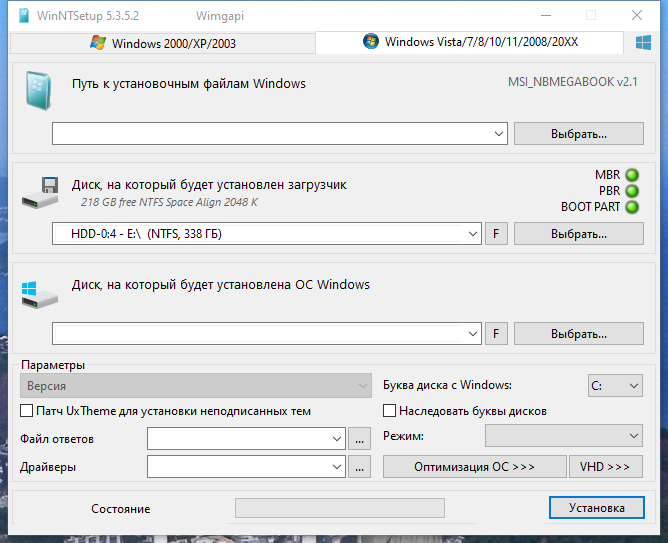Click the Состояние status label
Screen dimensions: 668x543
[121, 509]
